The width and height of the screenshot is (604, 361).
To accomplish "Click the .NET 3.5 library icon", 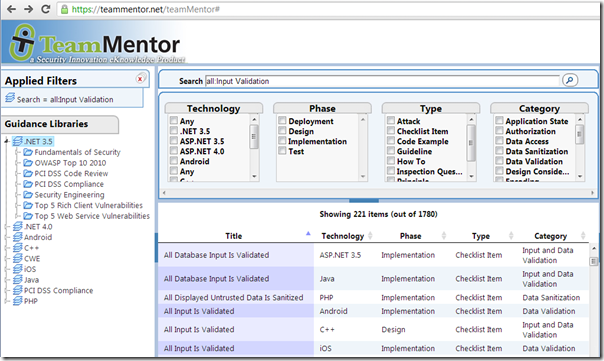I will [x=18, y=141].
